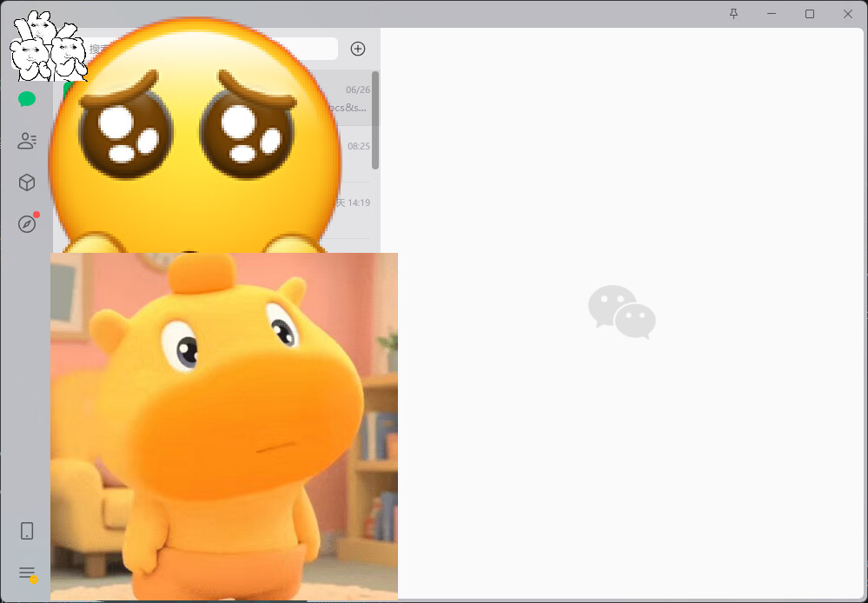
Task: Open the Contacts list icon
Action: 27,141
